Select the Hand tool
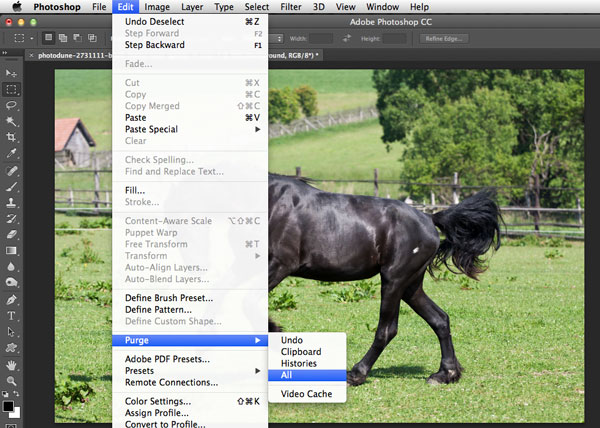 12,364
